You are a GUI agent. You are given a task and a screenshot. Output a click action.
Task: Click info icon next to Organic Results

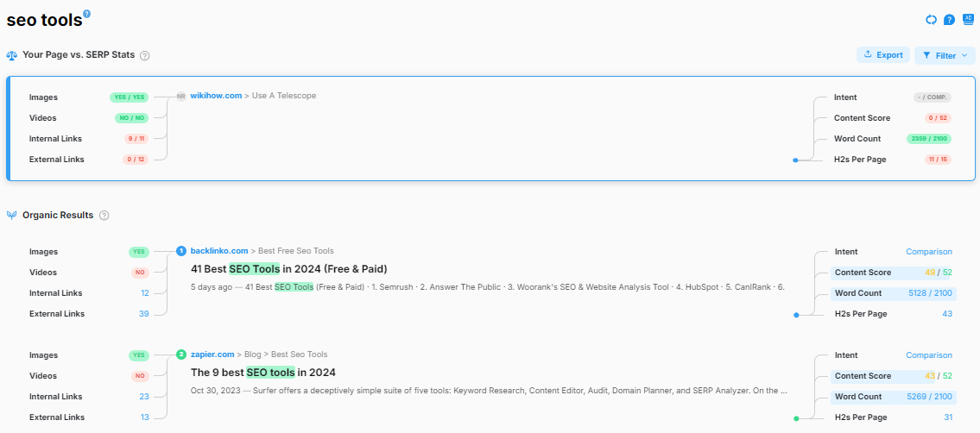coord(104,216)
